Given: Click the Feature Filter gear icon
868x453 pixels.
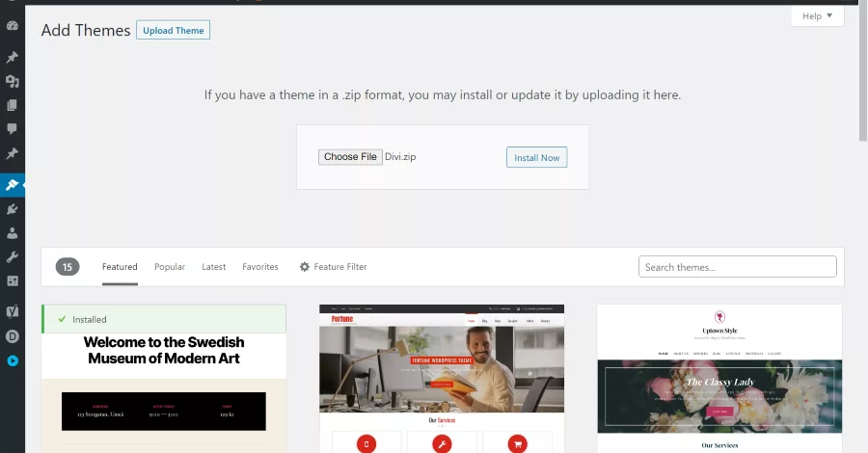Looking at the screenshot, I should [305, 267].
